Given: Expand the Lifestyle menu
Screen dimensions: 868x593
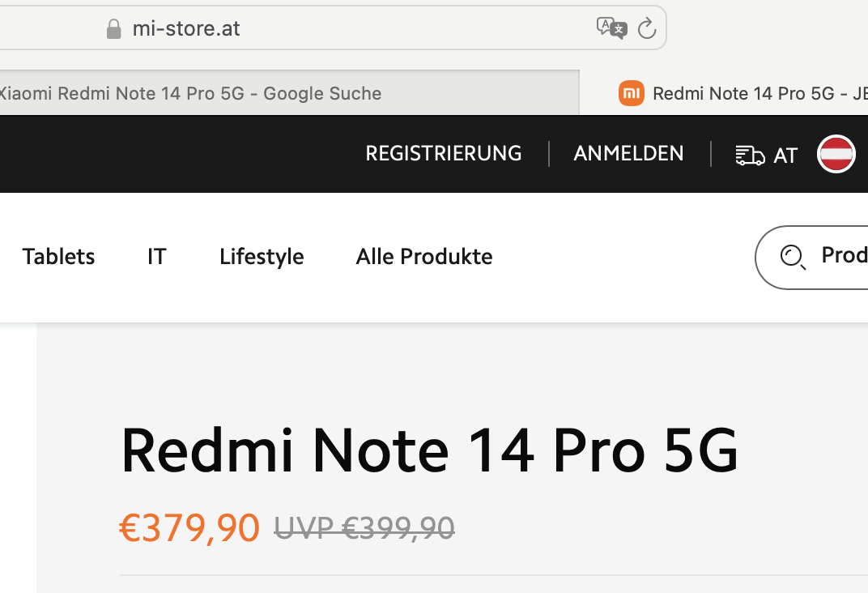Looking at the screenshot, I should [262, 257].
